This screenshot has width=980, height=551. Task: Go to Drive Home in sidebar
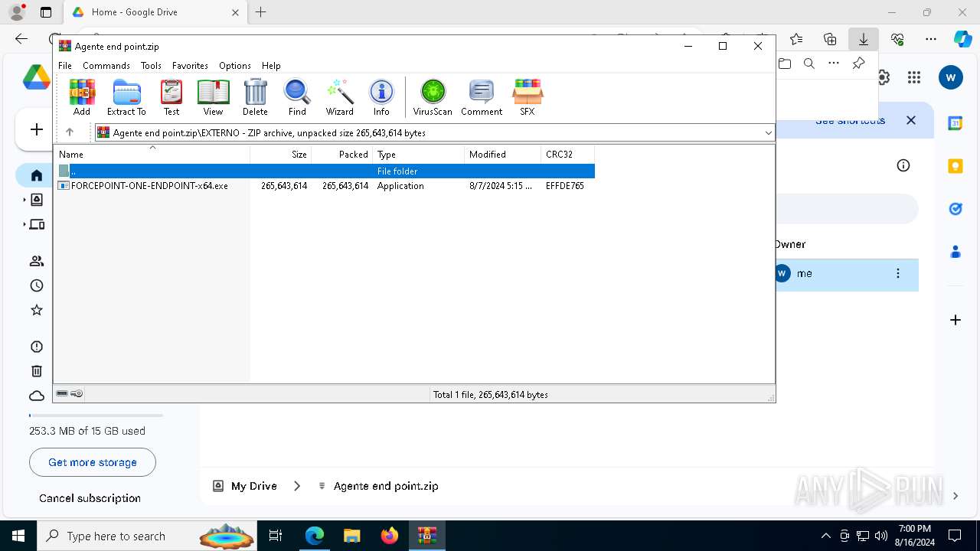[x=36, y=175]
